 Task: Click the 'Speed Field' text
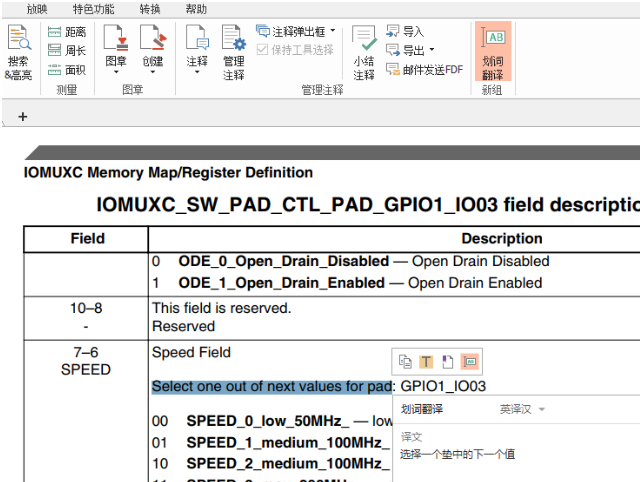point(191,352)
